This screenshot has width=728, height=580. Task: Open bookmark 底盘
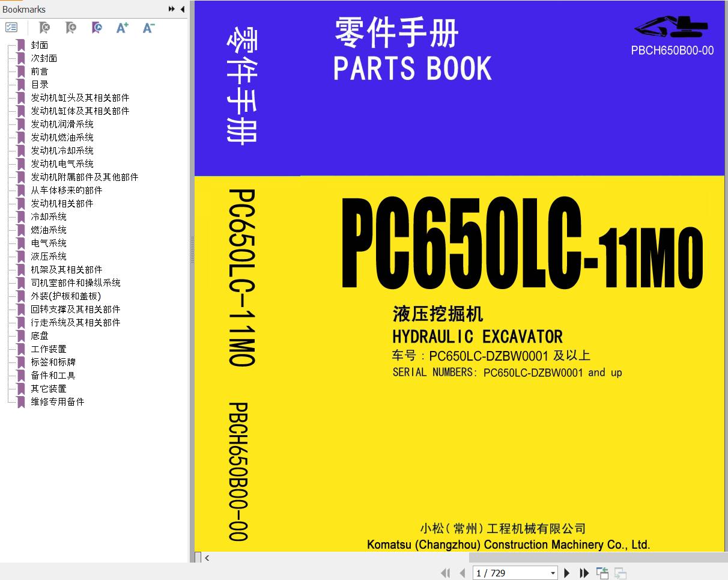coord(40,336)
